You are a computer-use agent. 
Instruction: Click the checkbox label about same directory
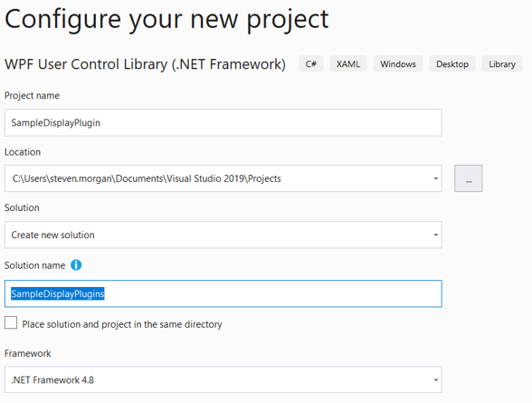(122, 324)
